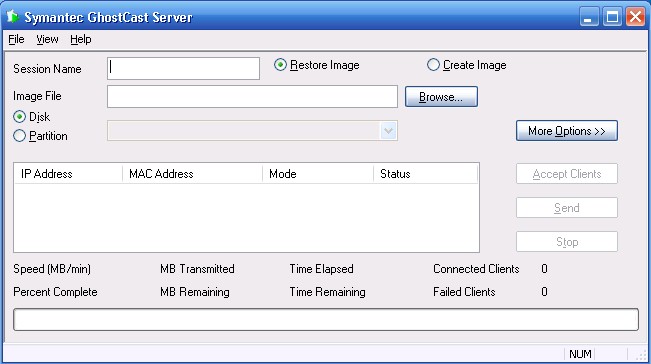Click the Failed Clients label
The width and height of the screenshot is (651, 364).
(x=464, y=292)
